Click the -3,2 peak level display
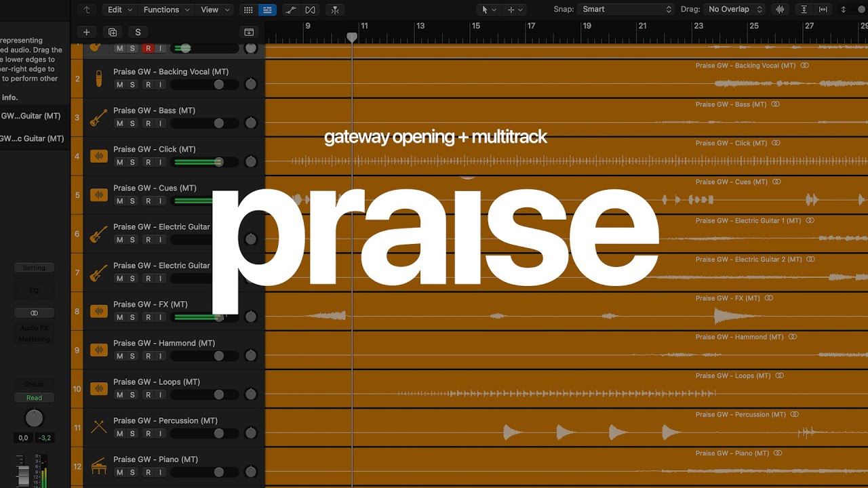Screen dimensions: 868x488 [x=45, y=438]
